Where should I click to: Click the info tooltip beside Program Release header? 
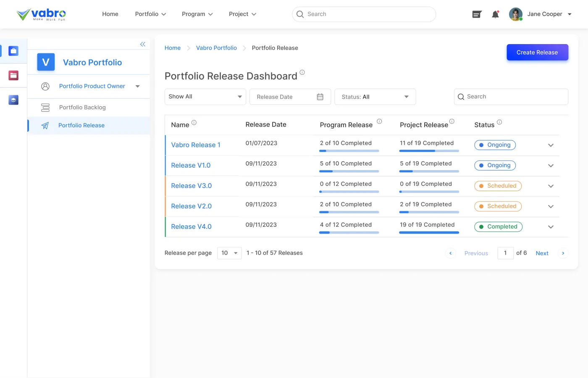(379, 121)
